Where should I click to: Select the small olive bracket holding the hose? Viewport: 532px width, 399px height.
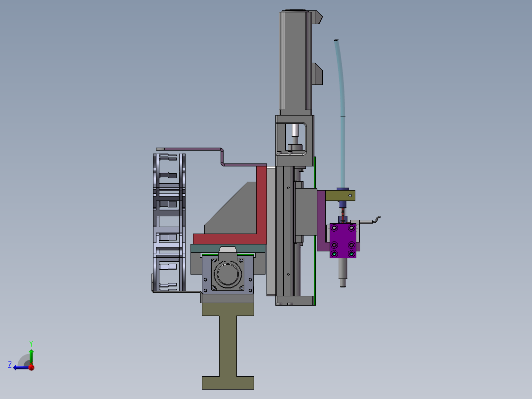coord(341,196)
